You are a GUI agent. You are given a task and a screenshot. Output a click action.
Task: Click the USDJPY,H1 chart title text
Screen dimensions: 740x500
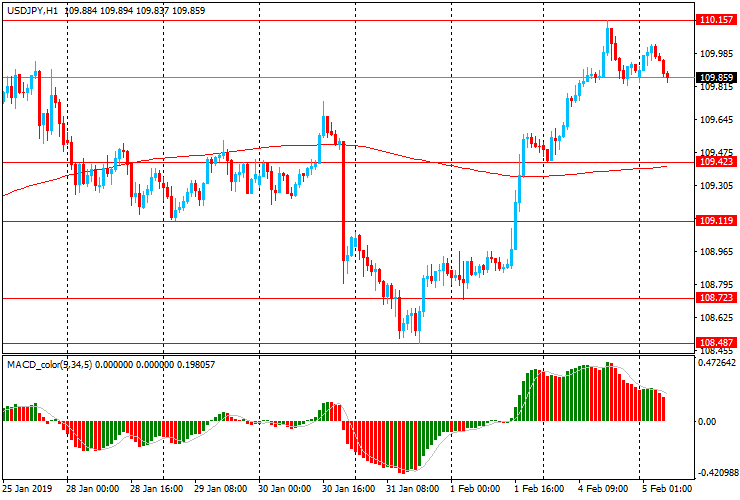(x=33, y=10)
